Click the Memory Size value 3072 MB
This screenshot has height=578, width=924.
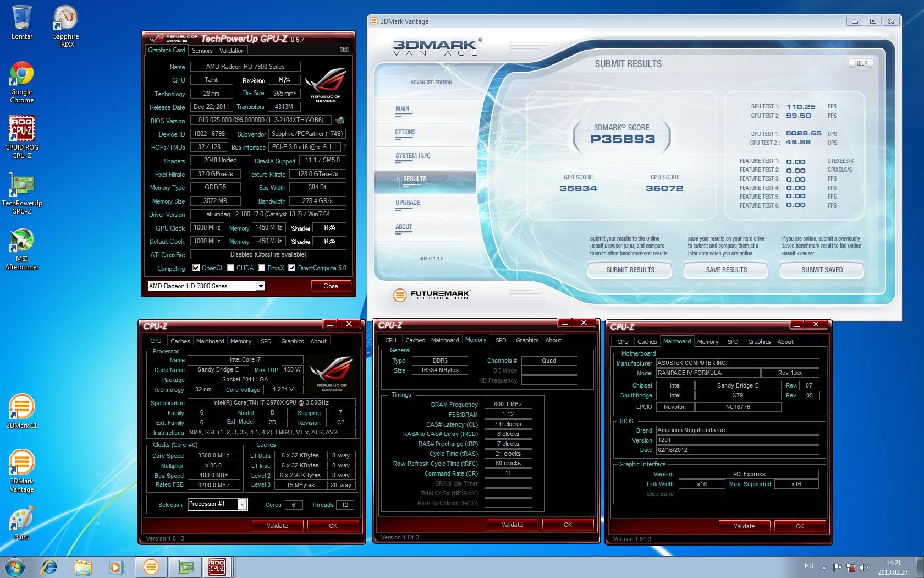pyautogui.click(x=215, y=201)
